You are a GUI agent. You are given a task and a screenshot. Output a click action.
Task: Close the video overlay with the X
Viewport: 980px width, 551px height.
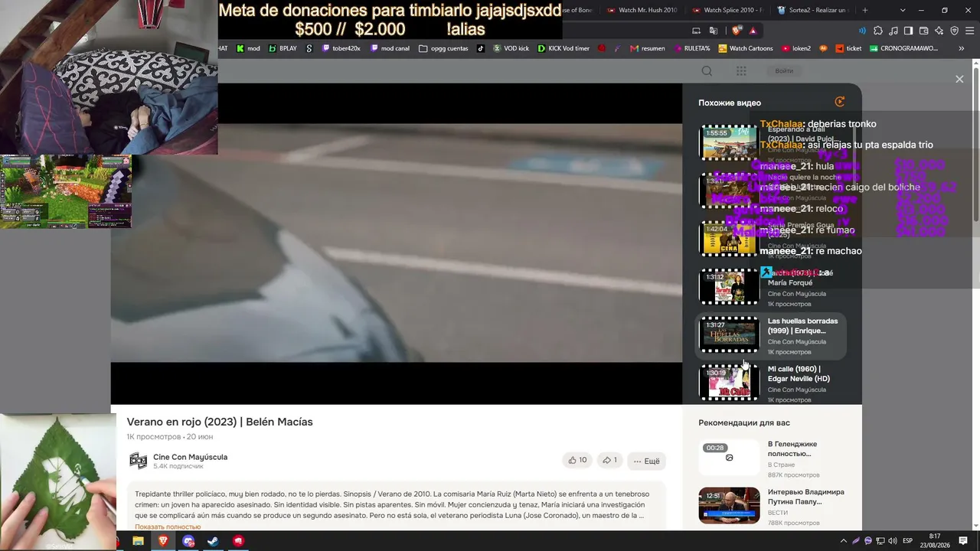pos(959,79)
